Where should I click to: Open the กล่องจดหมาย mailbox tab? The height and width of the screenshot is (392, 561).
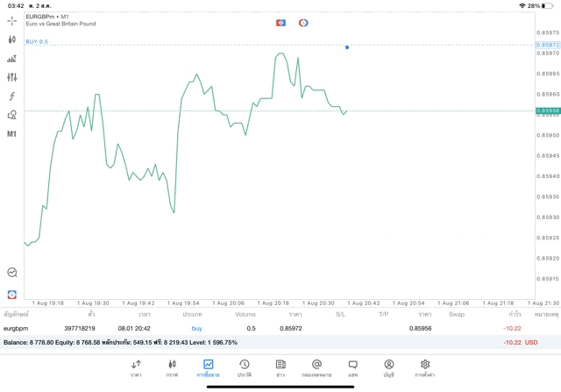click(x=316, y=367)
